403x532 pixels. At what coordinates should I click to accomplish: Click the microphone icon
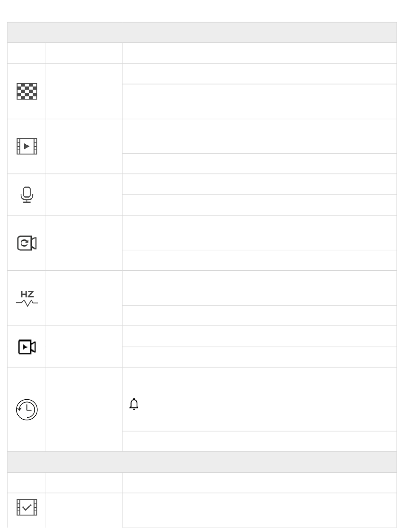click(x=27, y=195)
